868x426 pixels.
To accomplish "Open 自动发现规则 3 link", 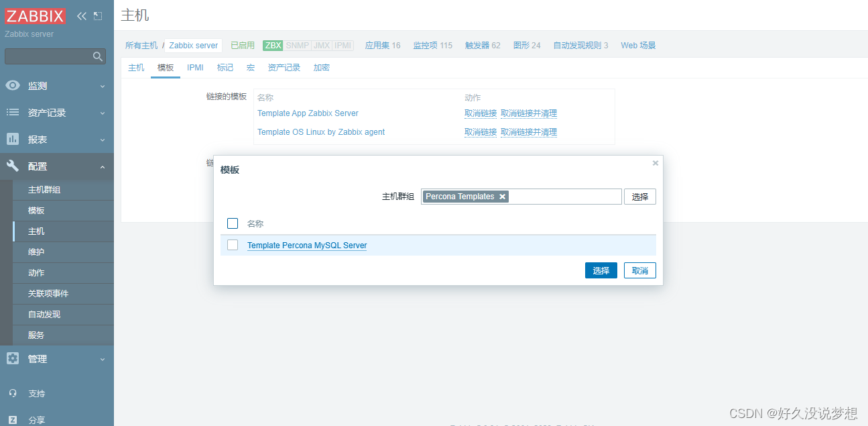I will click(x=580, y=46).
